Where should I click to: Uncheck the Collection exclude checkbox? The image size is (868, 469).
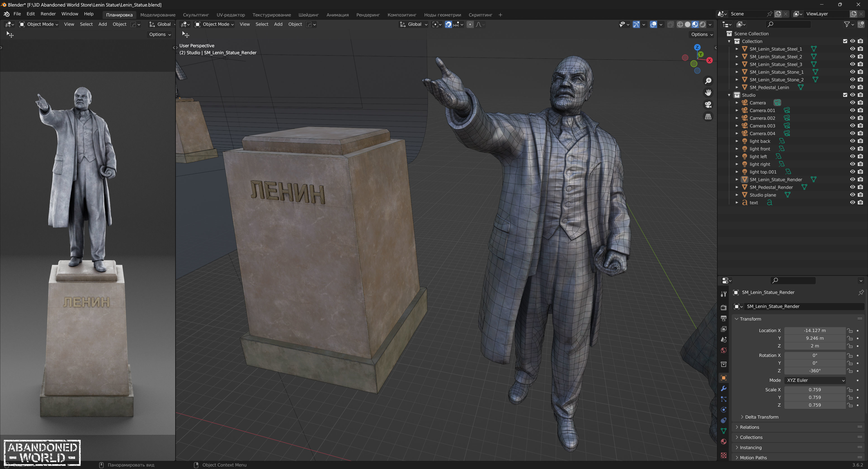click(x=845, y=41)
